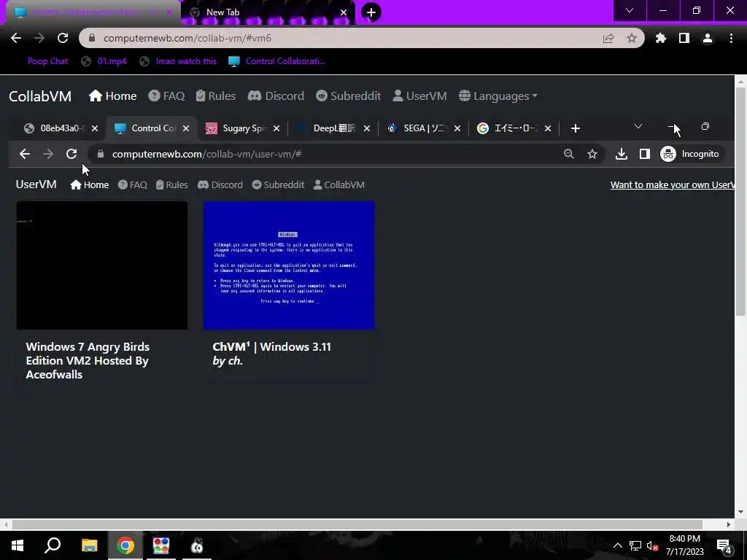Bookmark the page using the VM address bar star

pos(592,154)
